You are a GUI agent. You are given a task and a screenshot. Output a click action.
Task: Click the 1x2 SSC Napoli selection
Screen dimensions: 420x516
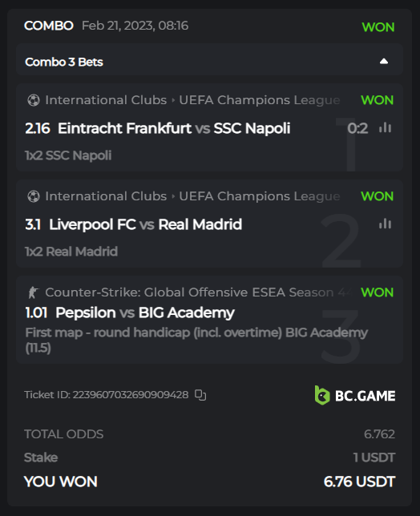click(x=68, y=155)
